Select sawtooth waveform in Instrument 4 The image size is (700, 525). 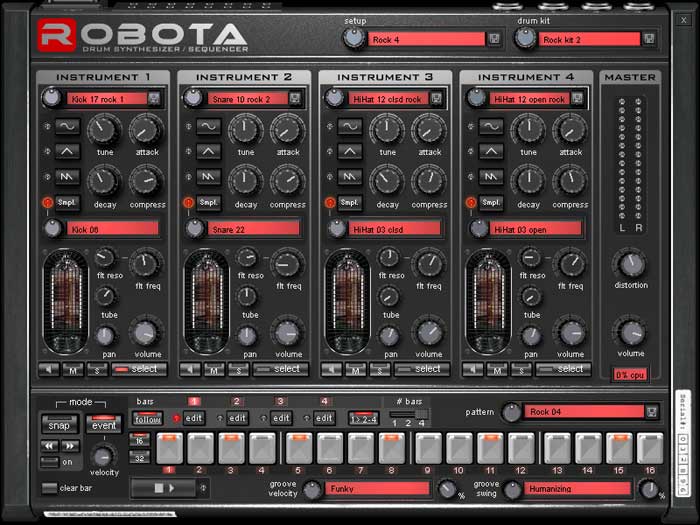[x=491, y=177]
